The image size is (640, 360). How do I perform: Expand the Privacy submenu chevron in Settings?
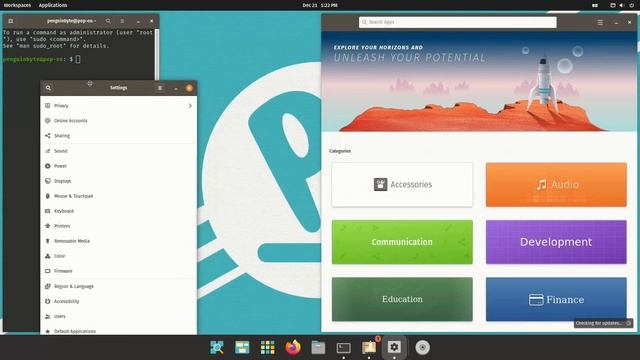(x=190, y=106)
